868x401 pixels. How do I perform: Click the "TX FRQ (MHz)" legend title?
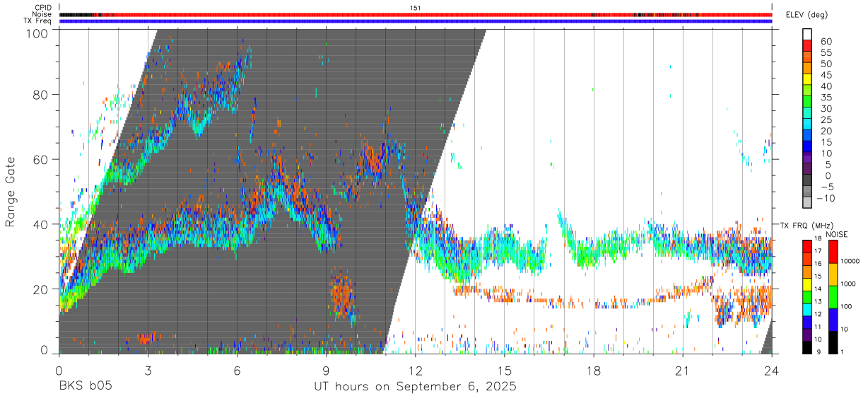[x=806, y=225]
